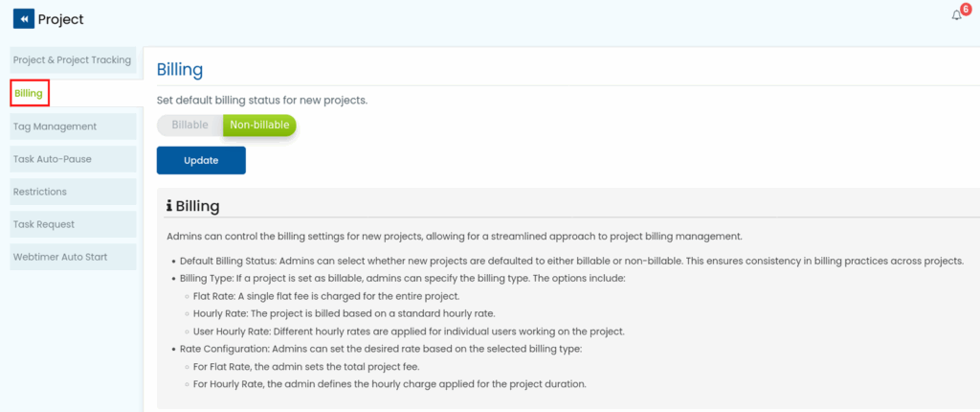Click the User Hourly Rate explanation line

coord(409,332)
